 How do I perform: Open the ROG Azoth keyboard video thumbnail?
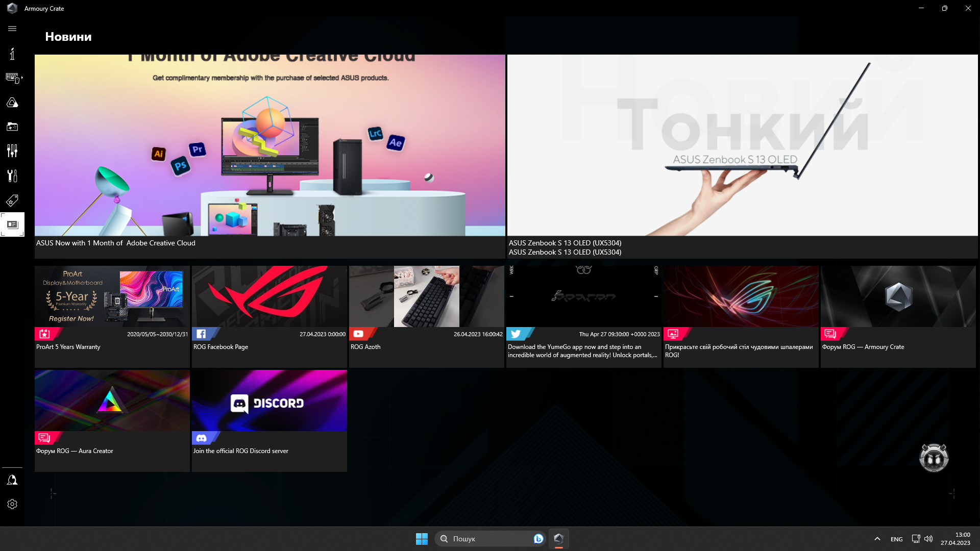[x=426, y=296]
